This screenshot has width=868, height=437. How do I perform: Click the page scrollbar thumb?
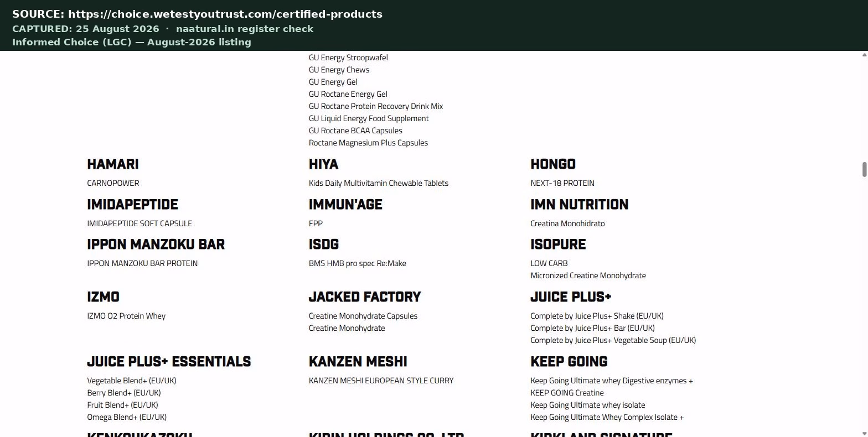tap(864, 170)
